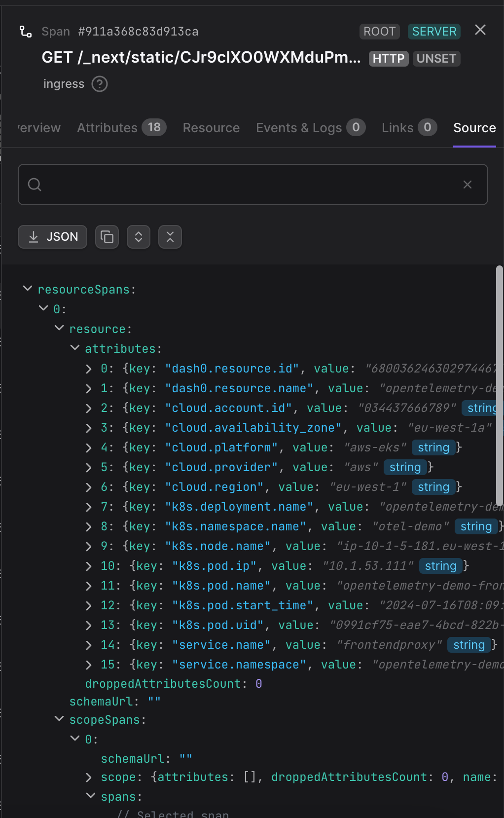Clear the search field with the X icon
The height and width of the screenshot is (818, 504).
click(x=468, y=185)
